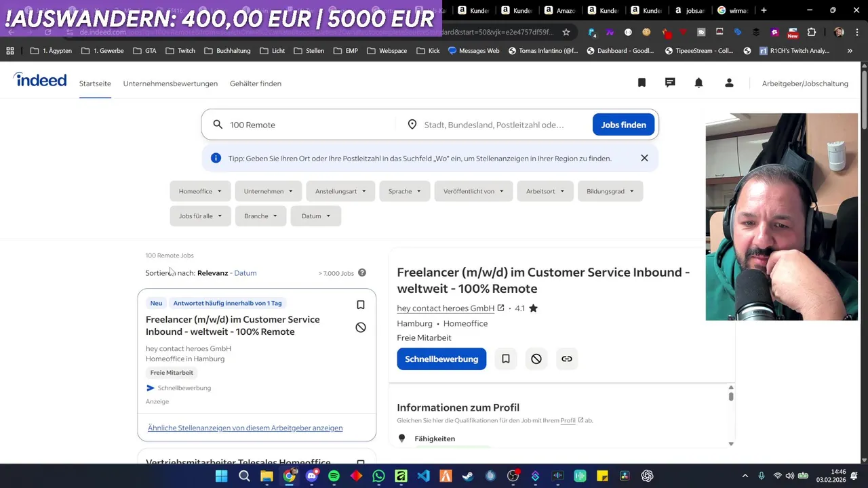Switch to the wirmac Google tab
The image size is (868, 488).
click(733, 10)
